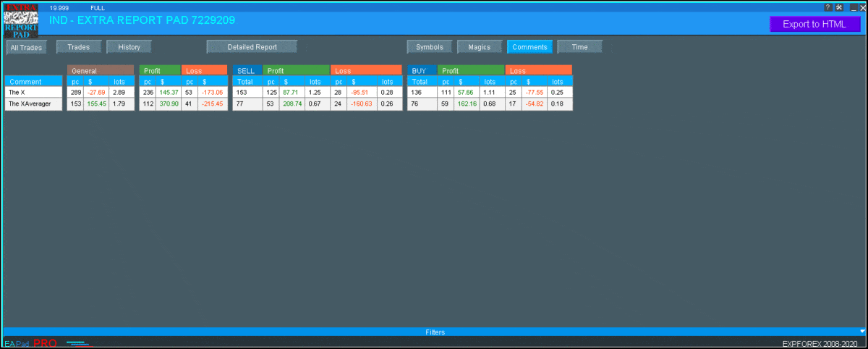This screenshot has width=868, height=349.
Task: Click the EAPad PRO logo
Action: point(30,343)
